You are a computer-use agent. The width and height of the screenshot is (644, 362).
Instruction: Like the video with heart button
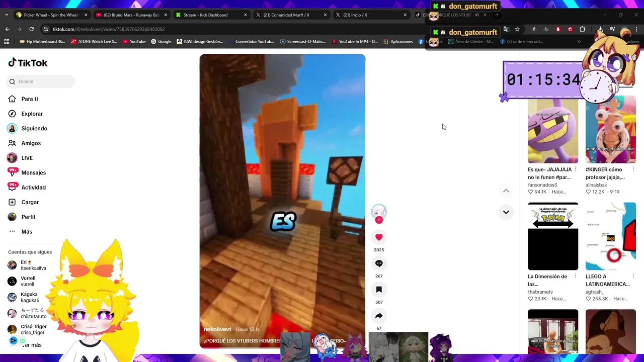click(379, 237)
